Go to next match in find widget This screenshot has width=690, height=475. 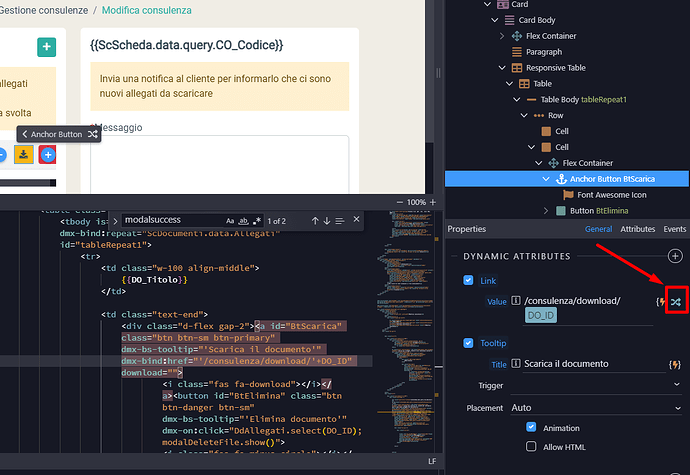(x=327, y=221)
